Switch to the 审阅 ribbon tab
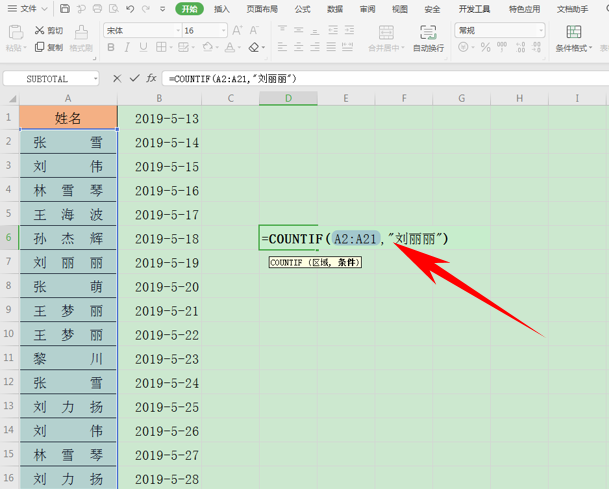The height and width of the screenshot is (489, 609). (x=367, y=9)
